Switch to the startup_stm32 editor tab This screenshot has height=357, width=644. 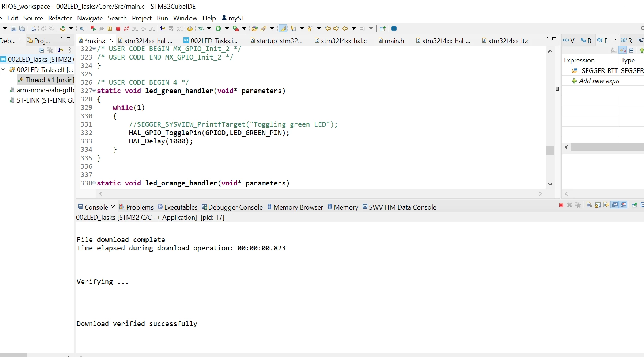276,41
